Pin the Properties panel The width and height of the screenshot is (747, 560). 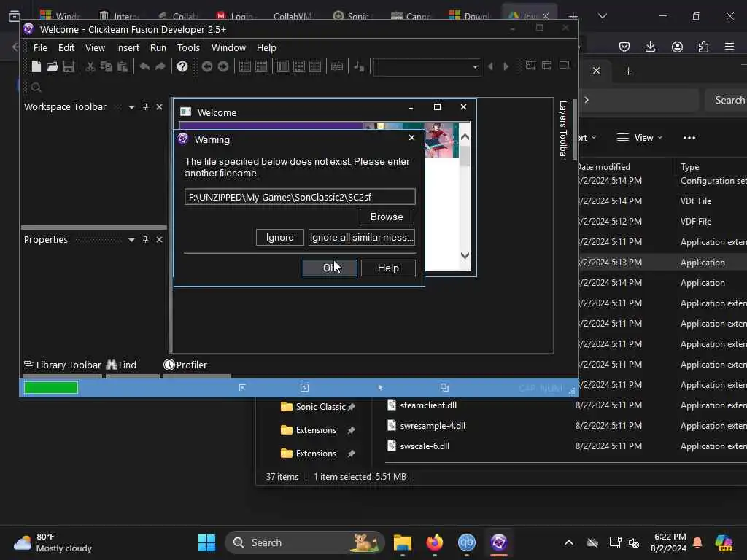[145, 239]
